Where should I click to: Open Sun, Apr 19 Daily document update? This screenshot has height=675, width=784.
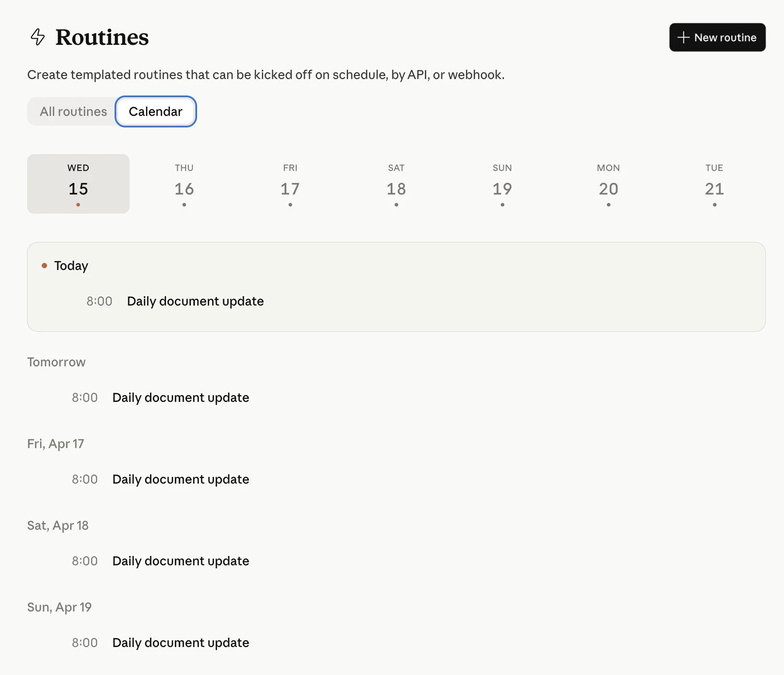tap(180, 643)
